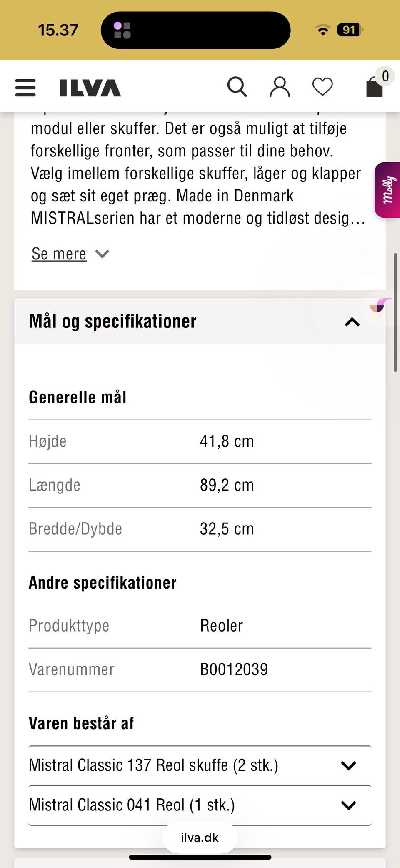
Task: Open the ilva.dk address bar
Action: (200, 837)
